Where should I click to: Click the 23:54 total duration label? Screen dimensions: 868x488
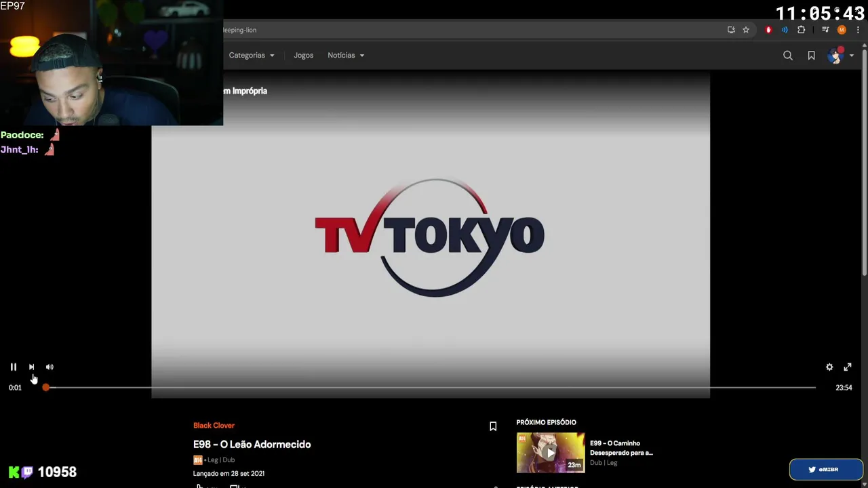pyautogui.click(x=844, y=388)
